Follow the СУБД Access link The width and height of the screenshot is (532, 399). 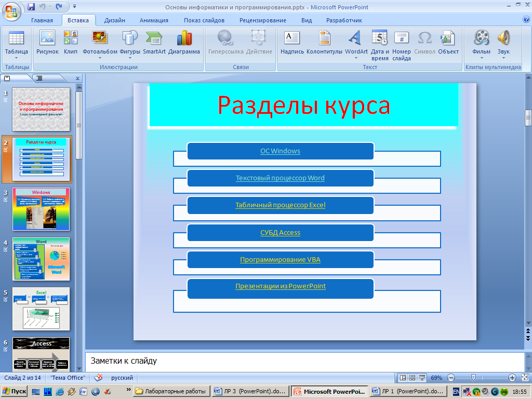tap(280, 232)
